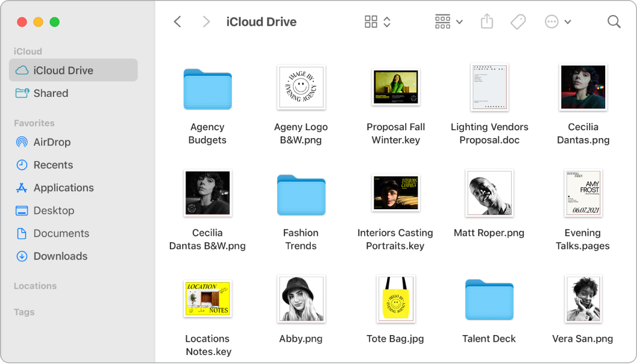This screenshot has width=637, height=364.
Task: Click the Tags icon in the toolbar
Action: (518, 21)
